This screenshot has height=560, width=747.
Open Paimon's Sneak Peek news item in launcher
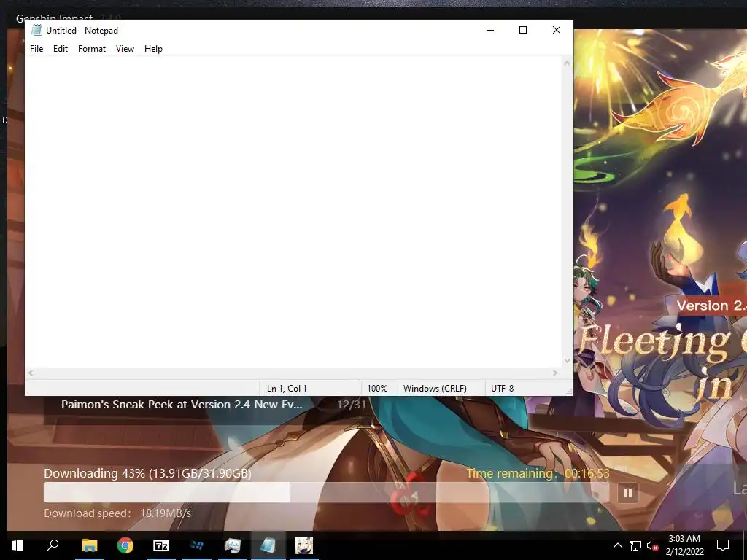(182, 405)
